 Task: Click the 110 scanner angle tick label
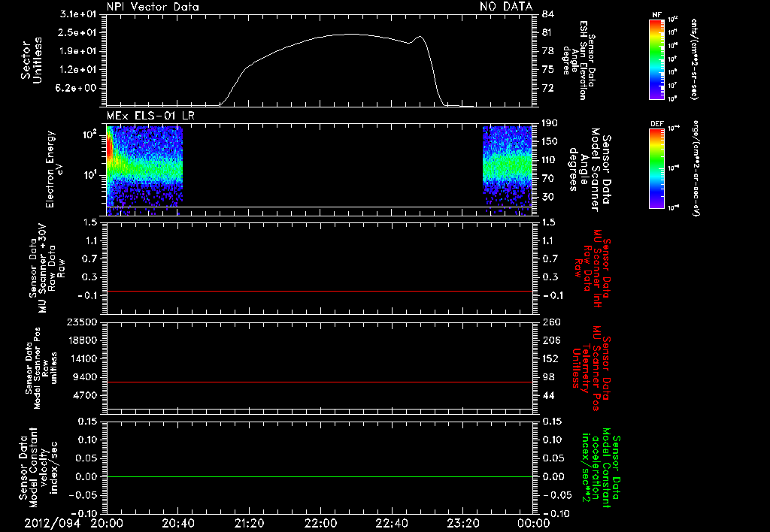(x=550, y=160)
